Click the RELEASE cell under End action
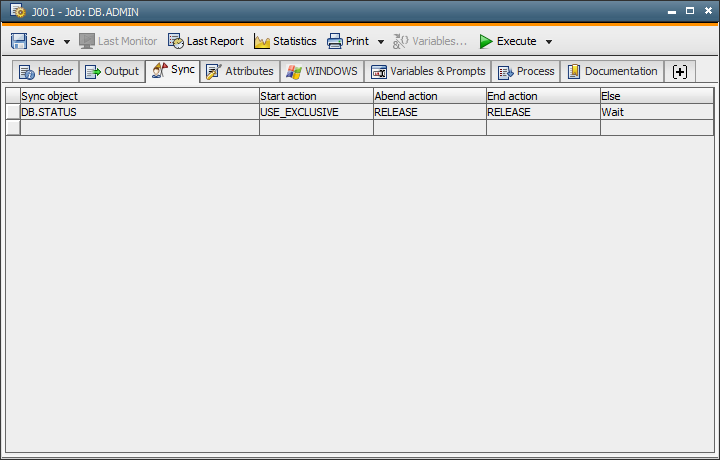Screen dimensions: 720x460 [x=543, y=112]
